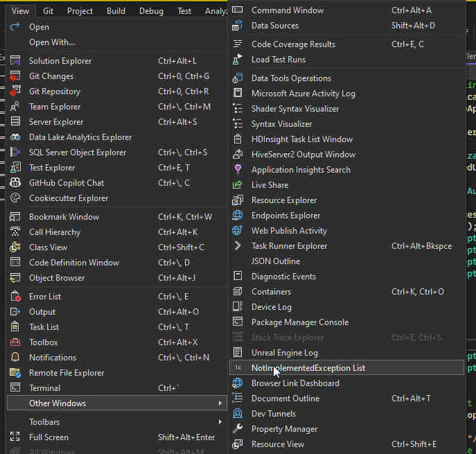476x454 pixels.
Task: Click the Dev Tunnels icon
Action: pos(238,414)
